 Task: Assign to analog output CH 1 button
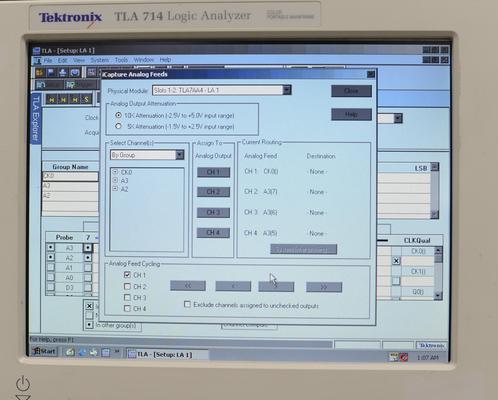click(213, 172)
